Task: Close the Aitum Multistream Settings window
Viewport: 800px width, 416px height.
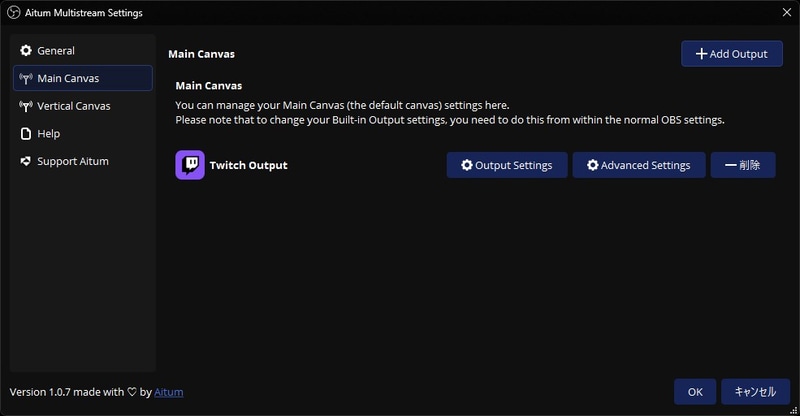Action: tap(787, 12)
